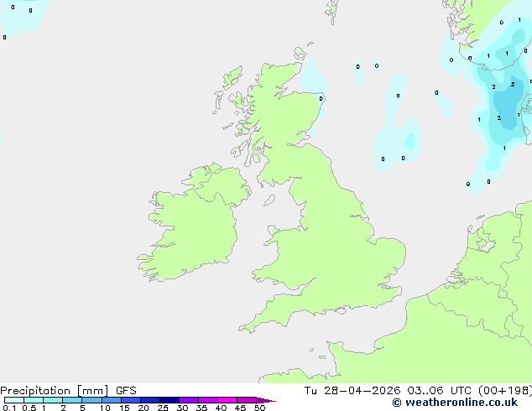Select the 35–40 mm legend swatch
The image size is (532, 411).
[208, 400]
